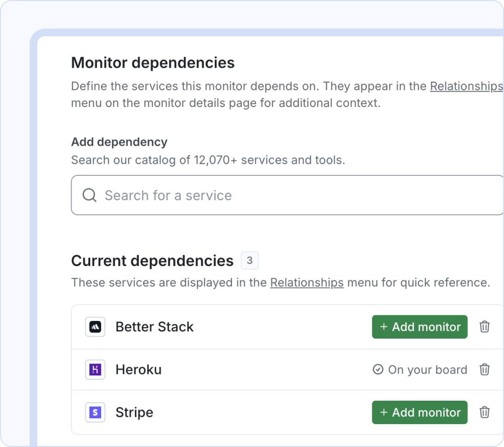Click the dependencies count badge showing 3
This screenshot has width=504, height=447.
tap(250, 260)
